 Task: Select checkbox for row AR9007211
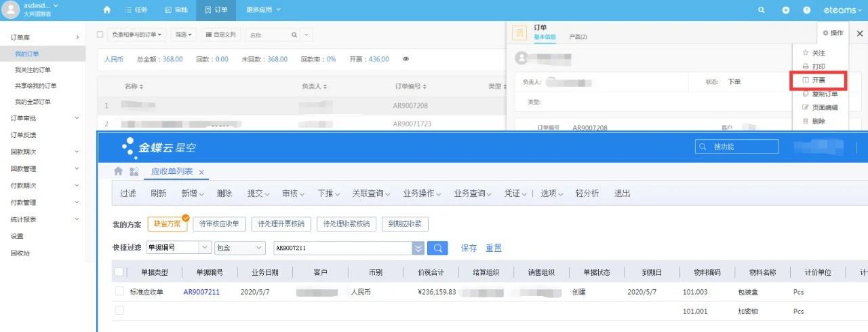point(119,292)
